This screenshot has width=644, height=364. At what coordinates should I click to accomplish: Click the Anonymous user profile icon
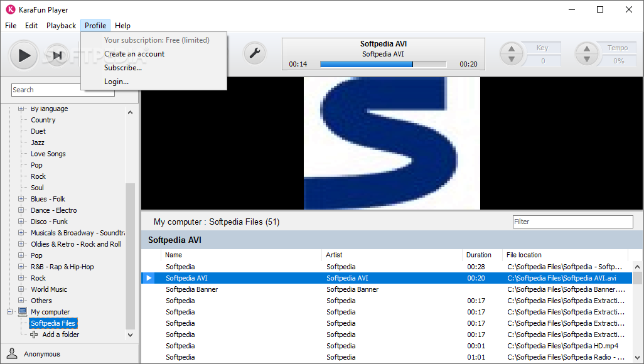click(x=12, y=353)
